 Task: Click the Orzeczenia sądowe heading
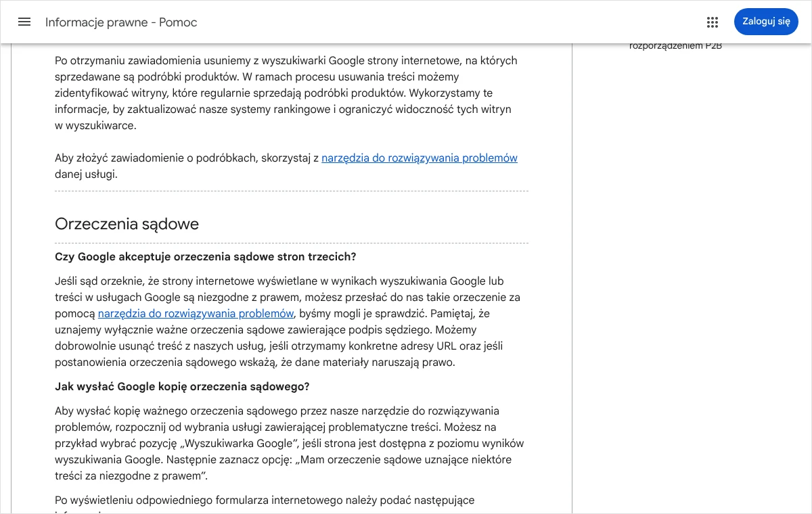coord(127,224)
